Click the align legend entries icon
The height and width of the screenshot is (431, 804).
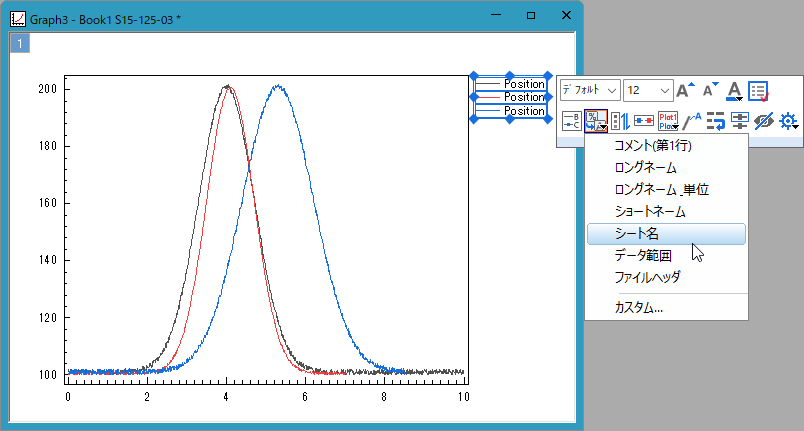740,121
